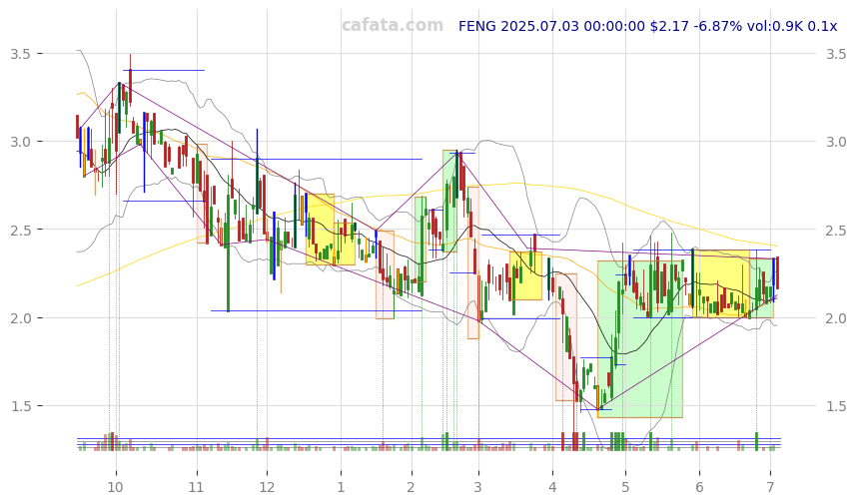Screen dimensions: 857x504
Task: Select month 3 on the time axis
Action: click(478, 487)
